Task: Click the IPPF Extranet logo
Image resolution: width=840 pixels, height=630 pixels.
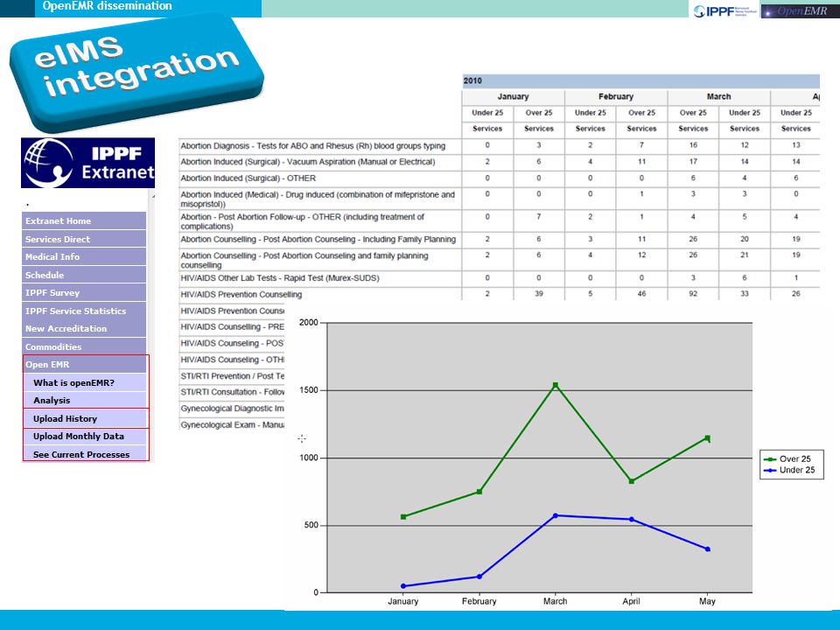Action: [x=87, y=163]
